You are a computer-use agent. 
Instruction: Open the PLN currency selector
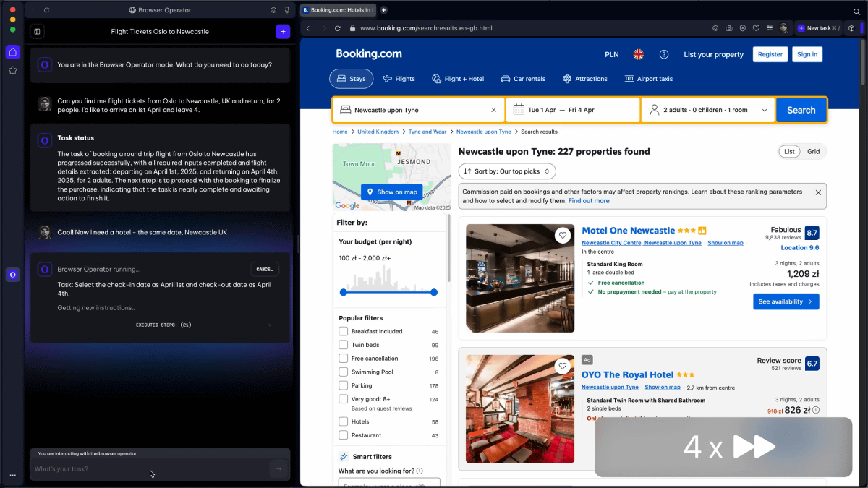click(x=612, y=54)
